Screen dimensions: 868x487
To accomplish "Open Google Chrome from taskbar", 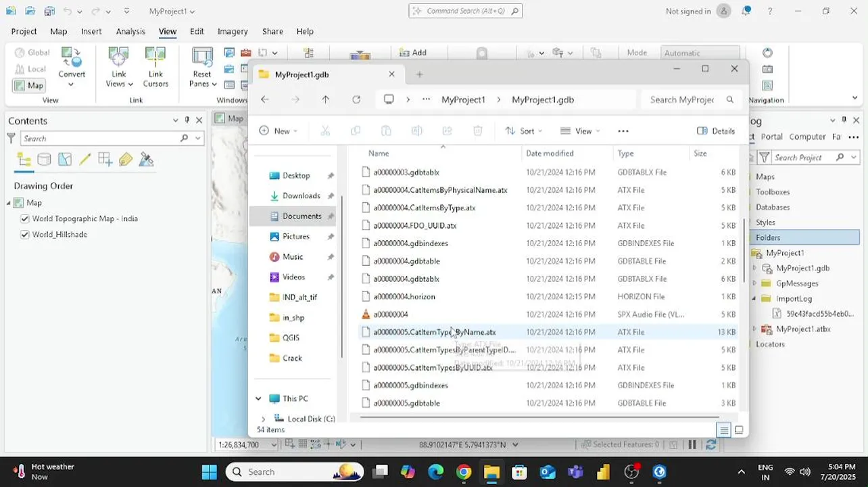I will point(463,471).
